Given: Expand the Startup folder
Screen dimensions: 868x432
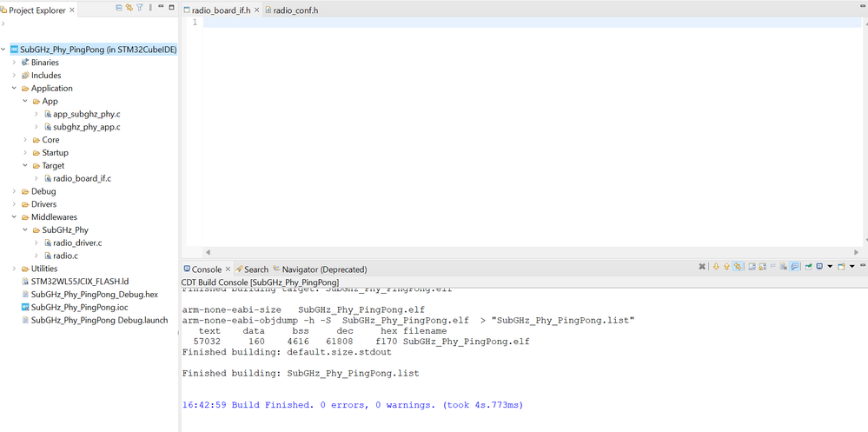Looking at the screenshot, I should click(25, 152).
